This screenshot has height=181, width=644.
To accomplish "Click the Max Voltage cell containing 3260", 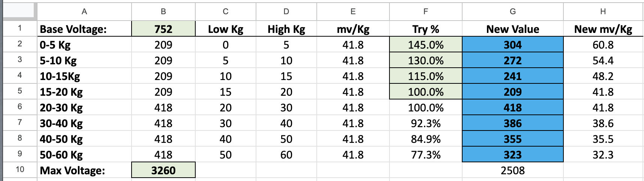I will coord(163,170).
